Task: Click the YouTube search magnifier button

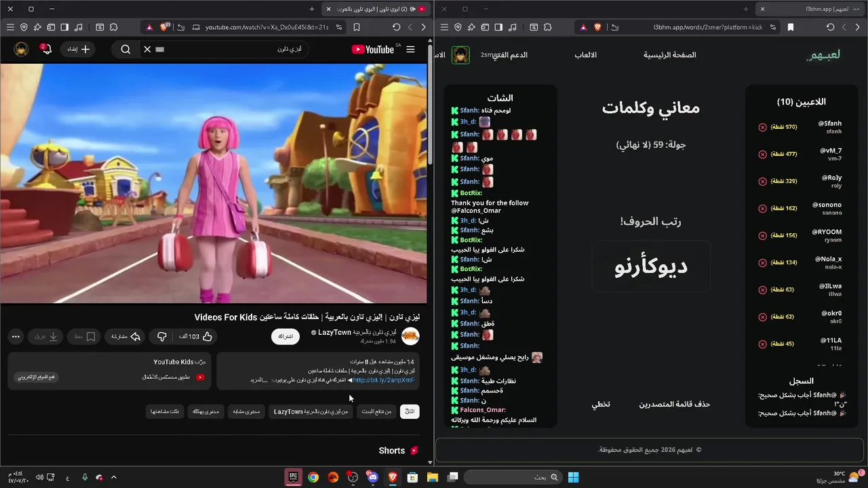Action: click(x=125, y=49)
